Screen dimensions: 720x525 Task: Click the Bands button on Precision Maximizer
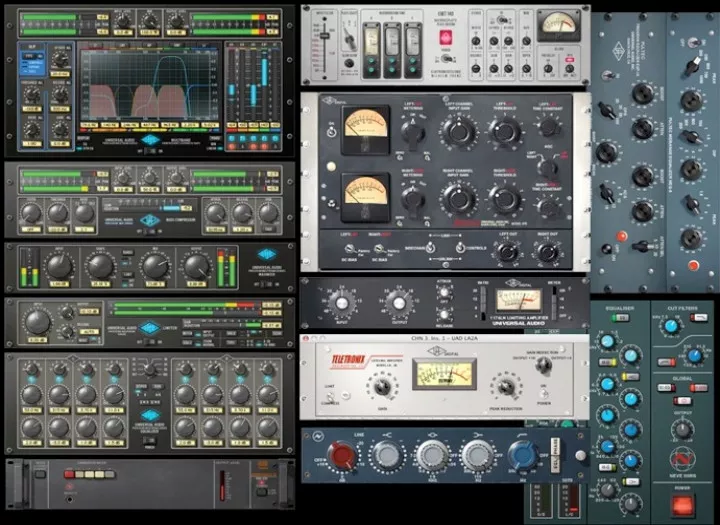[127, 253]
